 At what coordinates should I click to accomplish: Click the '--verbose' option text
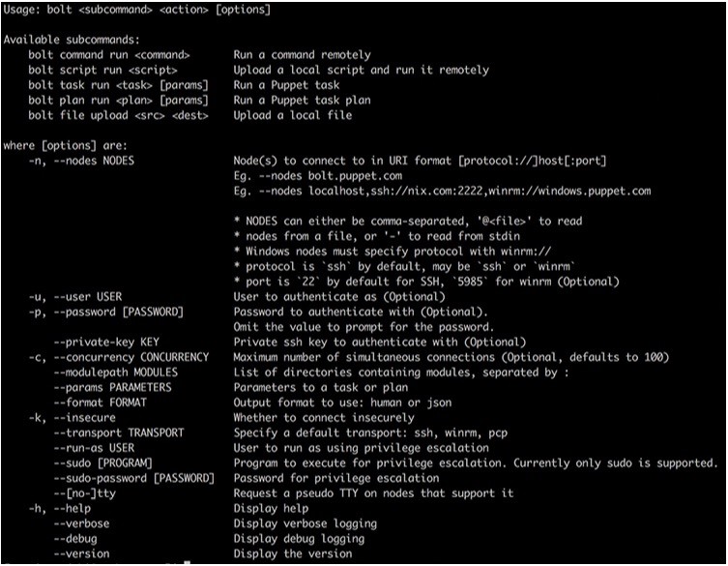pos(81,523)
